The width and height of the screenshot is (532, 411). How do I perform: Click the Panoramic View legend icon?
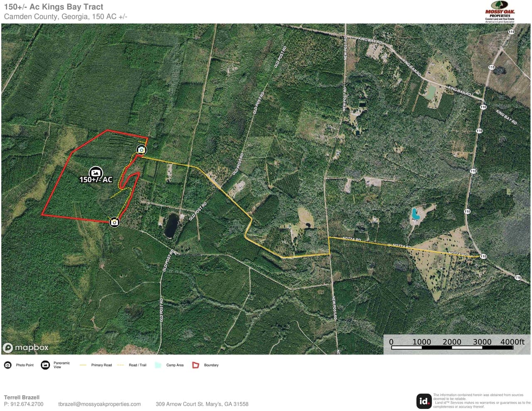coord(45,365)
